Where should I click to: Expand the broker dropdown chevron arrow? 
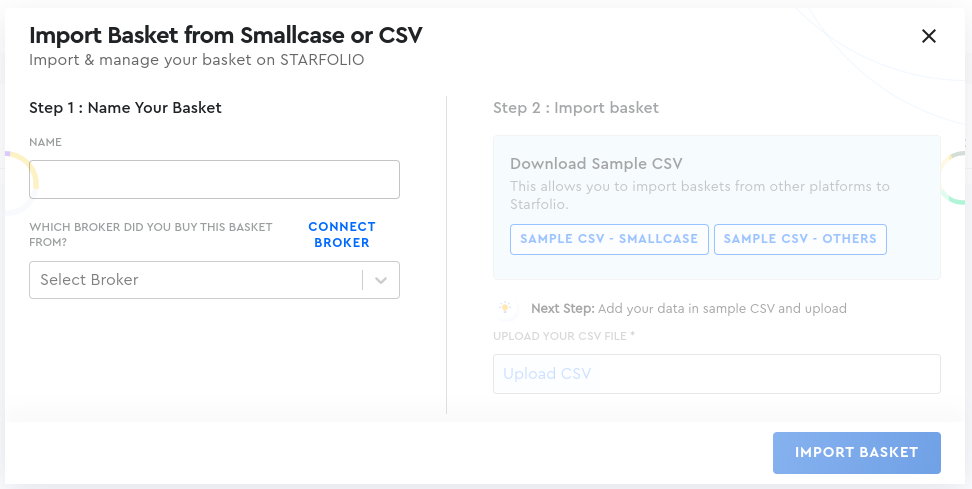click(x=381, y=280)
